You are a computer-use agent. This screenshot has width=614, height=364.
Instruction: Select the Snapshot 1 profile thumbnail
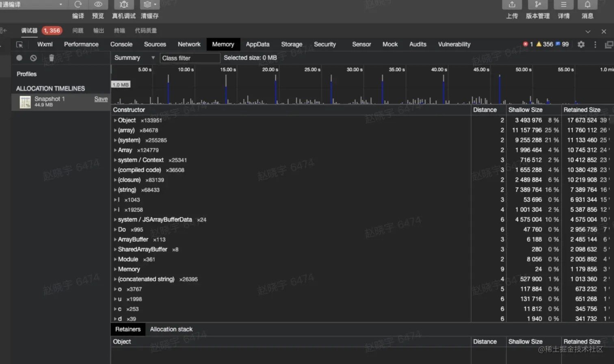25,102
